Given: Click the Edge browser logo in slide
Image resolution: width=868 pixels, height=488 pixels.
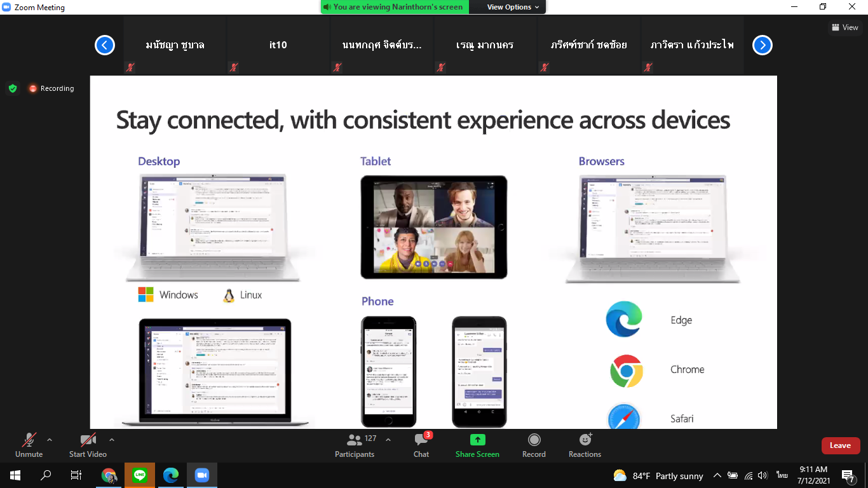Looking at the screenshot, I should [624, 320].
